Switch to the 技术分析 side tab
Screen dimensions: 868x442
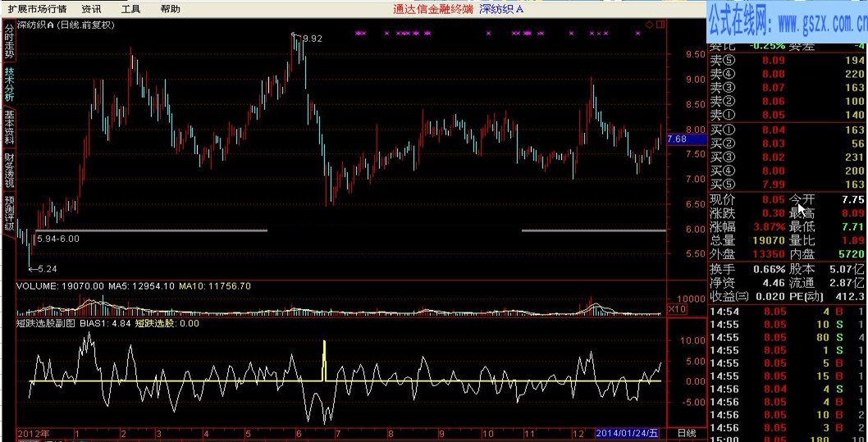pyautogui.click(x=8, y=84)
